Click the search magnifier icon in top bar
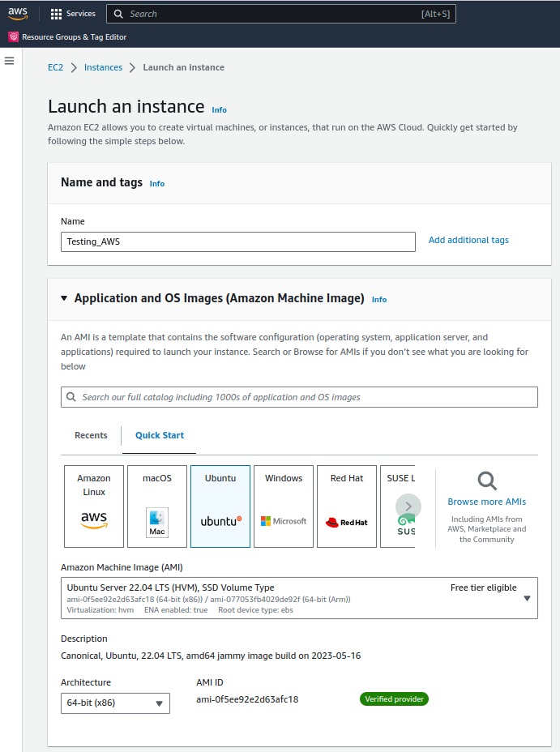Viewport: 560px width, 752px height. [x=118, y=14]
